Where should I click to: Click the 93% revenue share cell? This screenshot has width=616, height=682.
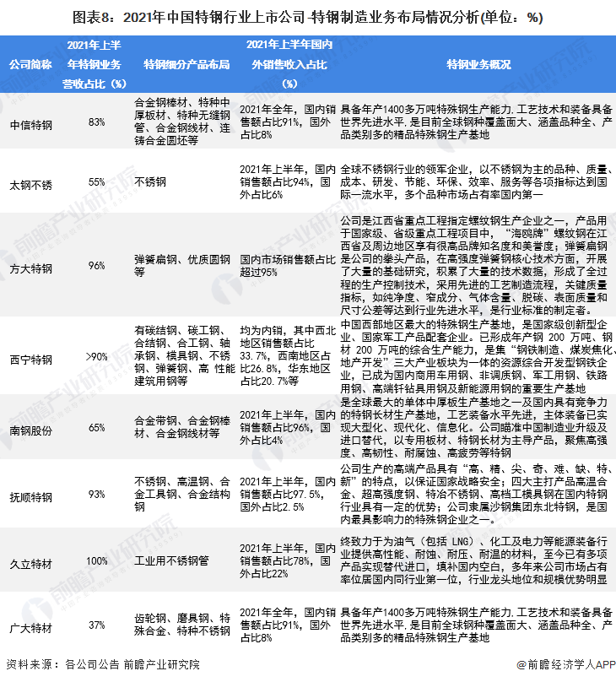pos(96,494)
